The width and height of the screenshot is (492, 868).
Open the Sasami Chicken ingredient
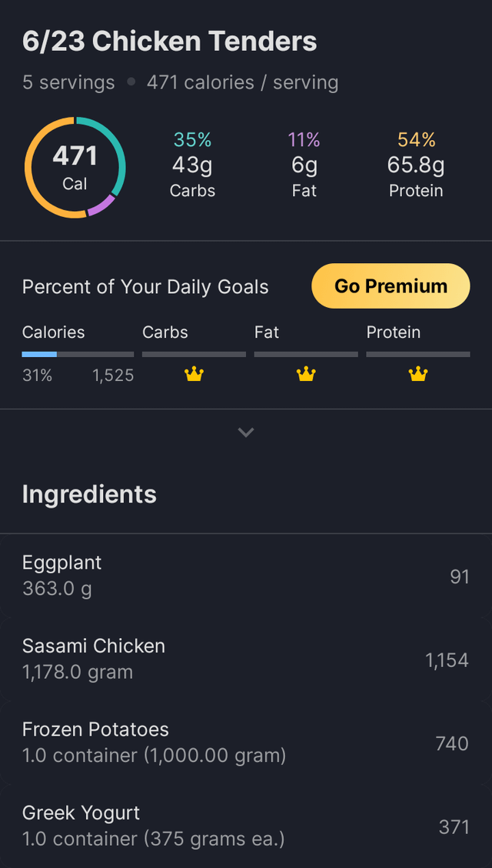click(x=246, y=659)
